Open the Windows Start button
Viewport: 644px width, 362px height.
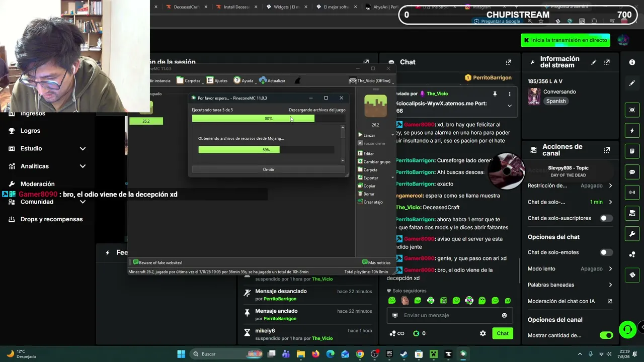coord(181,354)
